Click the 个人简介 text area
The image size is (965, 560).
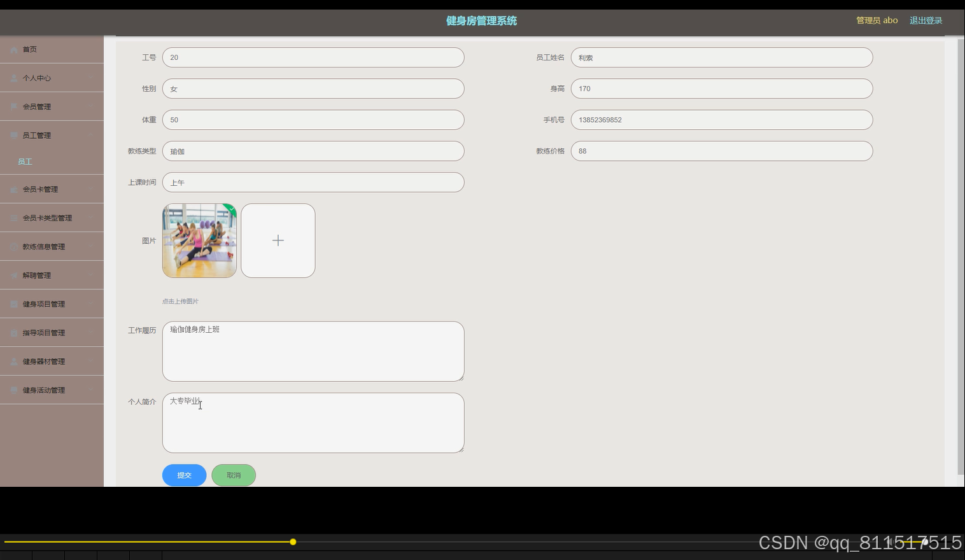pyautogui.click(x=313, y=423)
